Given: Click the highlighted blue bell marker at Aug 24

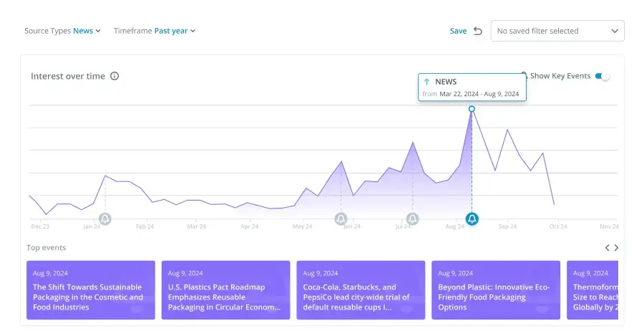Looking at the screenshot, I should click(x=472, y=219).
